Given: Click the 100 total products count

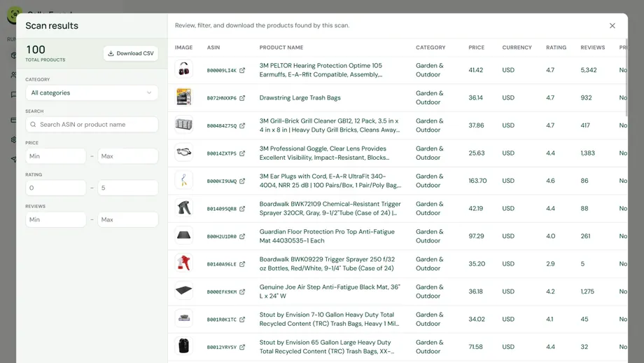Looking at the screenshot, I should pos(36,50).
